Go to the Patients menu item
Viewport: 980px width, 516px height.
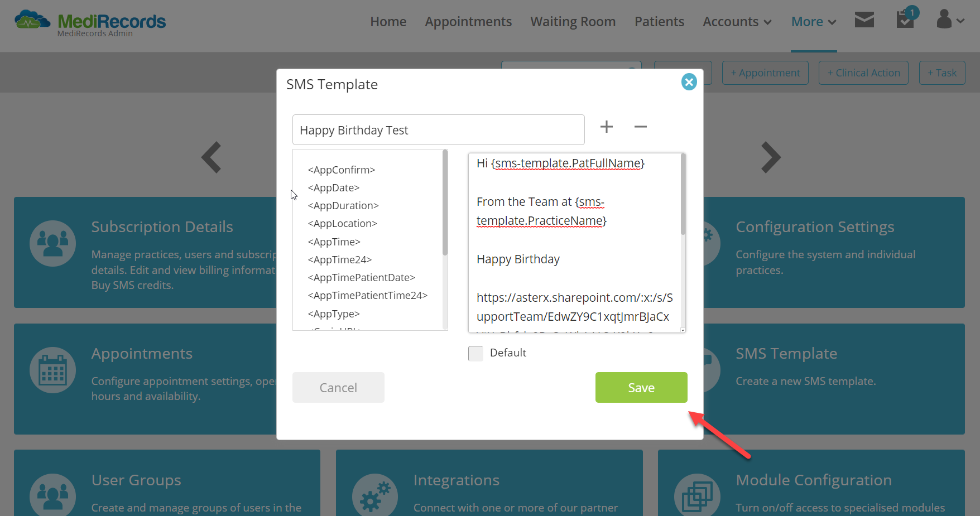coord(659,22)
